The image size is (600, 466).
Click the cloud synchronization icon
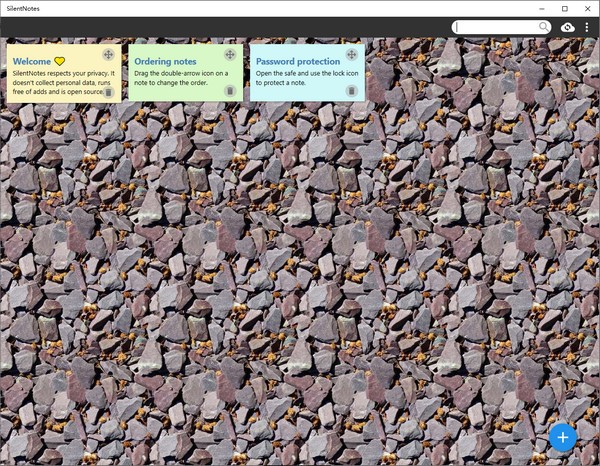pyautogui.click(x=567, y=27)
